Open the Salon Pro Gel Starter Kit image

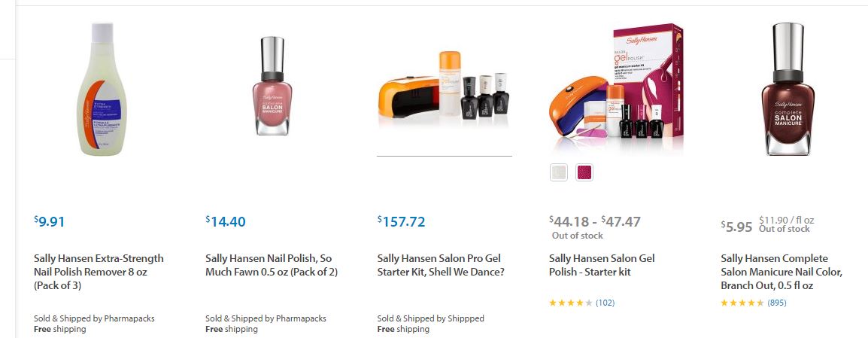pyautogui.click(x=443, y=89)
